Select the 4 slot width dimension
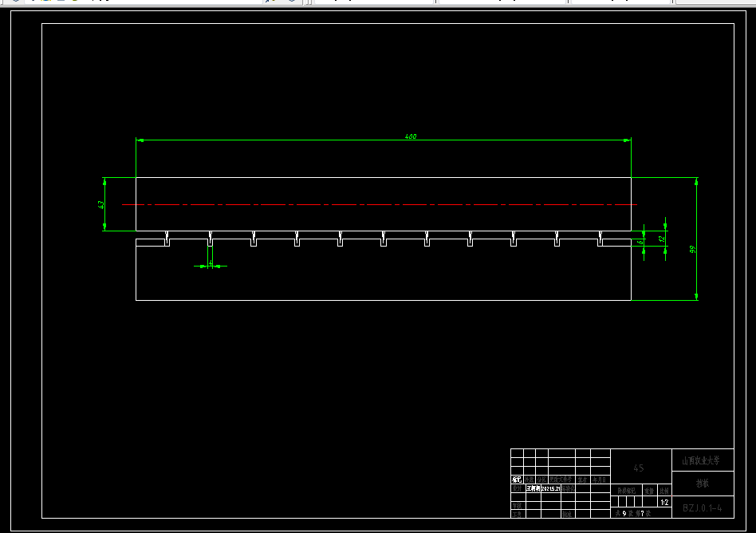This screenshot has width=756, height=533. 211,263
